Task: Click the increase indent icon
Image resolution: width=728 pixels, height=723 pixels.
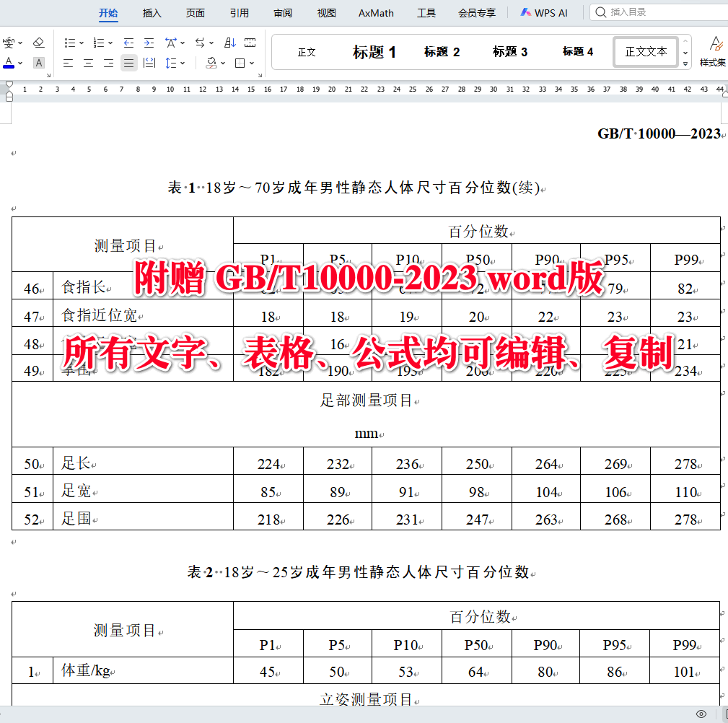Action: click(149, 43)
